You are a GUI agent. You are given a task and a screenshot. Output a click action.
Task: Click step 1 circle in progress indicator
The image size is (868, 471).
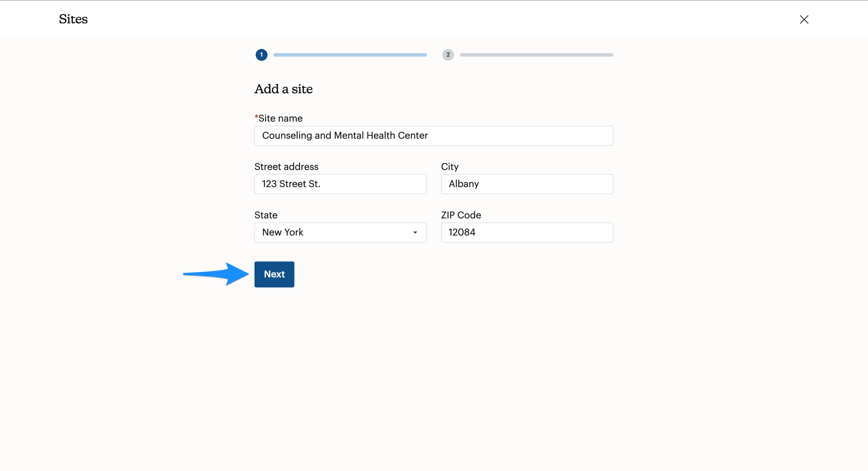click(x=262, y=55)
